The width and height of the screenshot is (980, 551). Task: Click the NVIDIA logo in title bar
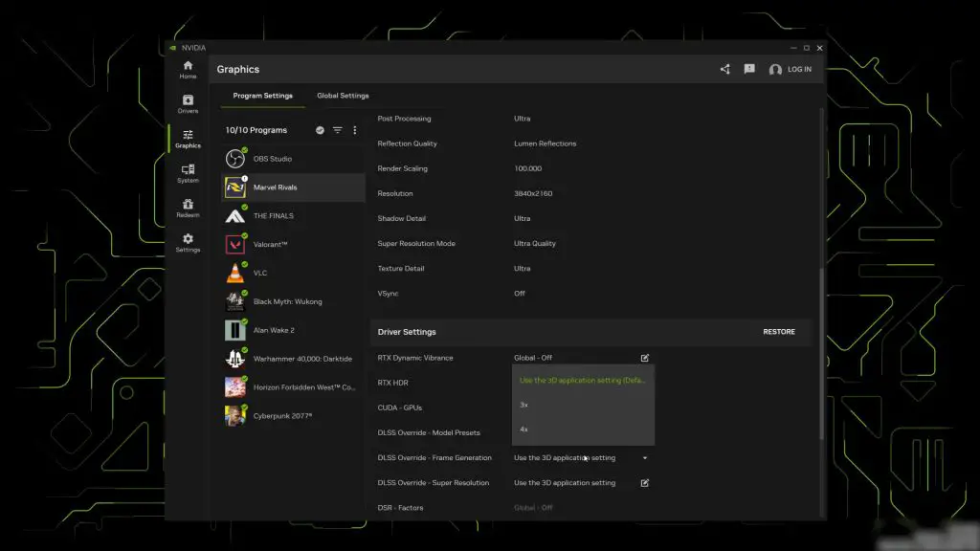click(x=173, y=48)
